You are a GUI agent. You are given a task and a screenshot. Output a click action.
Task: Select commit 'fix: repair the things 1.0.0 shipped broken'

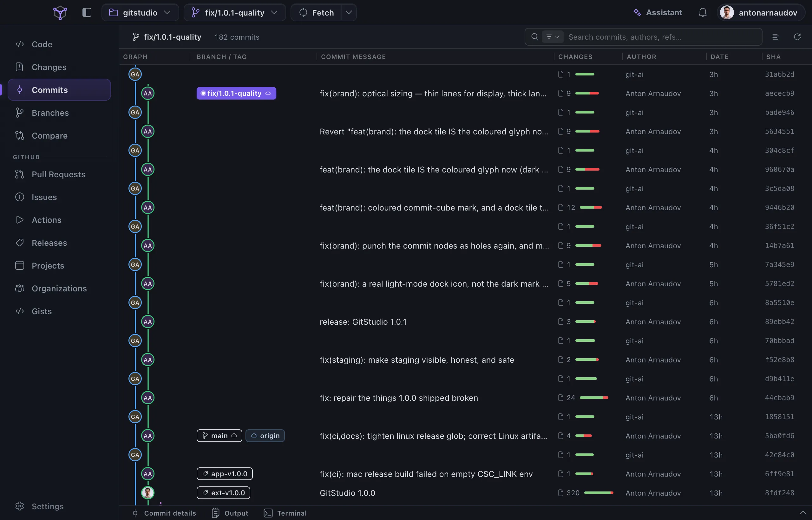tap(399, 398)
